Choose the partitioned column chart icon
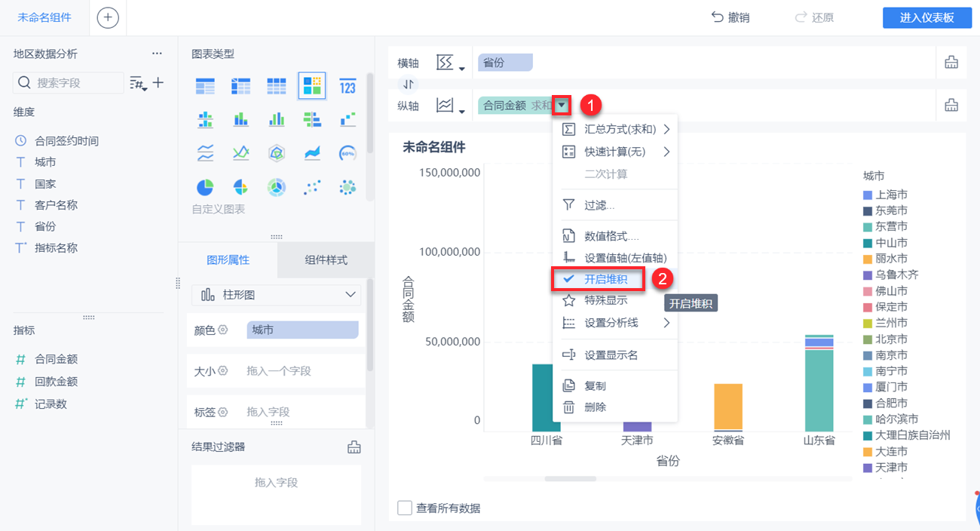Screen dimensions: 980x531 (x=205, y=119)
